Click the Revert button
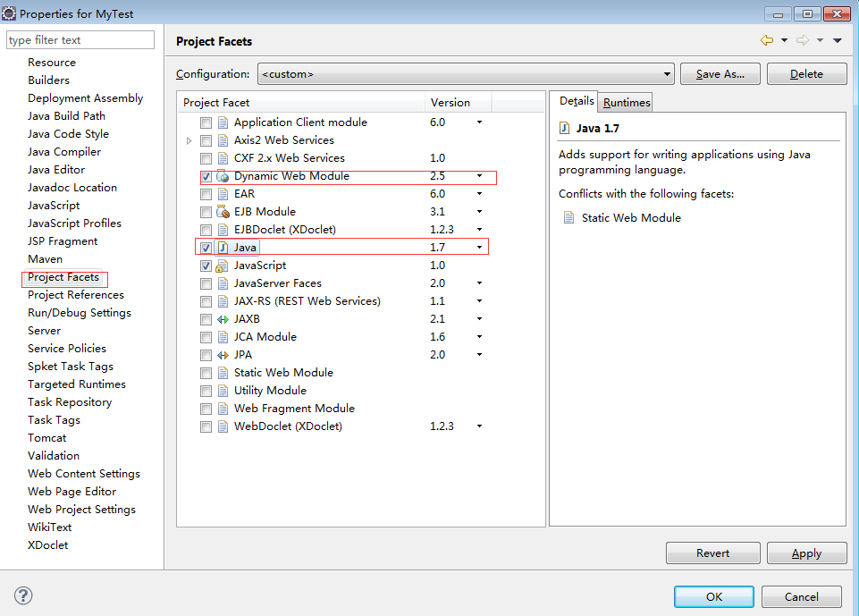Screen dimensions: 859x616 pos(712,553)
